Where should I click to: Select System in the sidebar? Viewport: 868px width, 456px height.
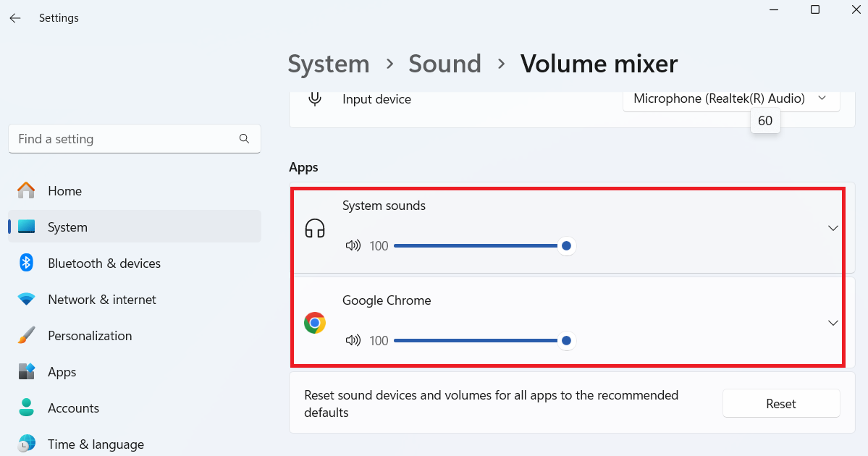click(x=135, y=227)
